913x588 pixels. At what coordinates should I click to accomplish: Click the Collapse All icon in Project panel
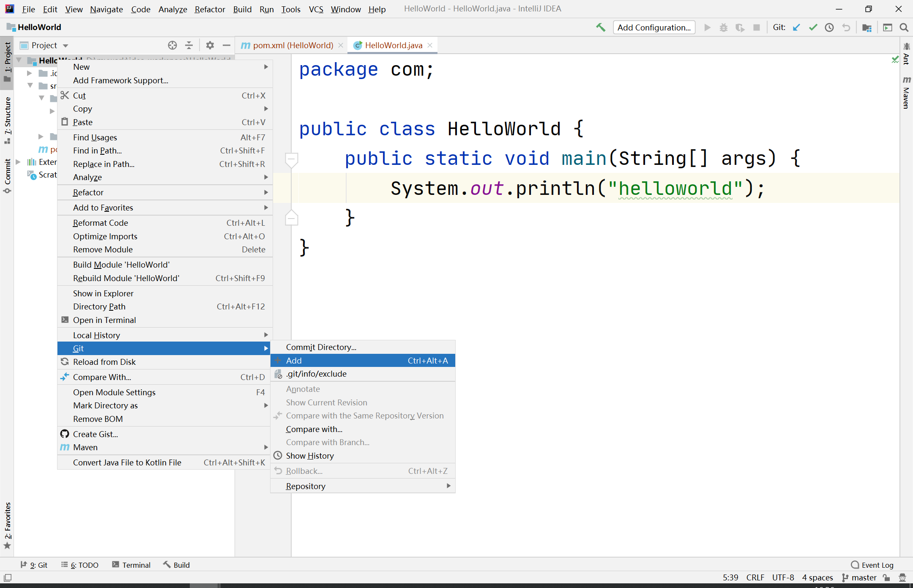tap(189, 45)
